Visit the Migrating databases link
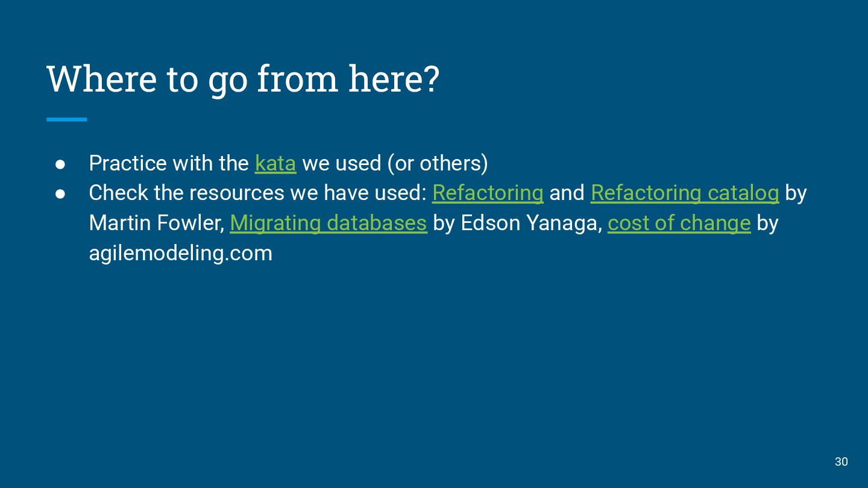This screenshot has height=488, width=868. pyautogui.click(x=329, y=223)
